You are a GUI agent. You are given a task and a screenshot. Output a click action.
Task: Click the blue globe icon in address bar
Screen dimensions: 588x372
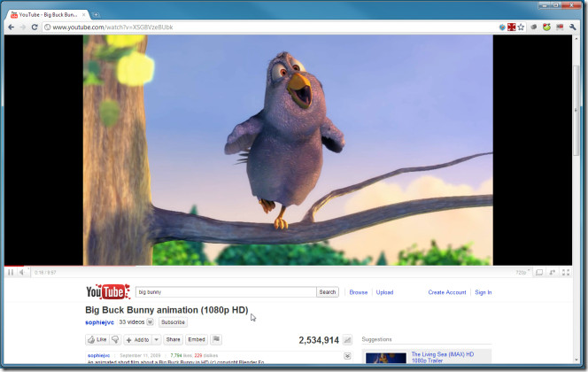click(502, 27)
